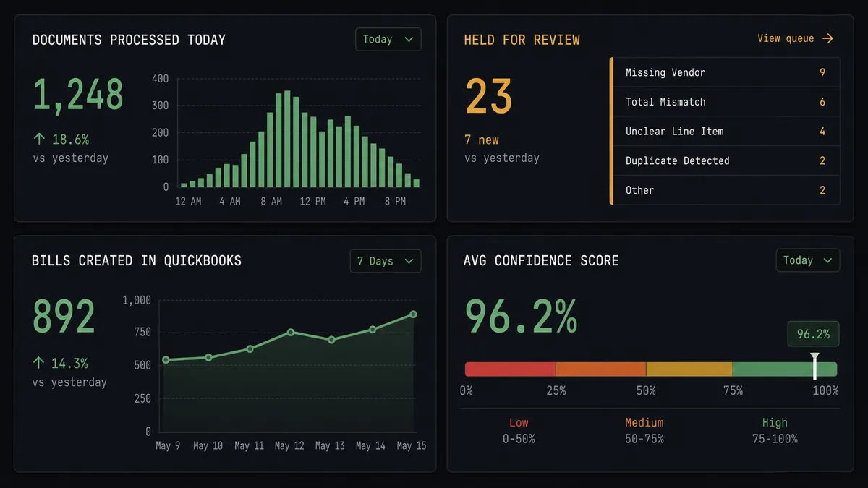Image resolution: width=868 pixels, height=488 pixels.
Task: Click the Bills Created In QuickBooks heading
Action: 137,260
